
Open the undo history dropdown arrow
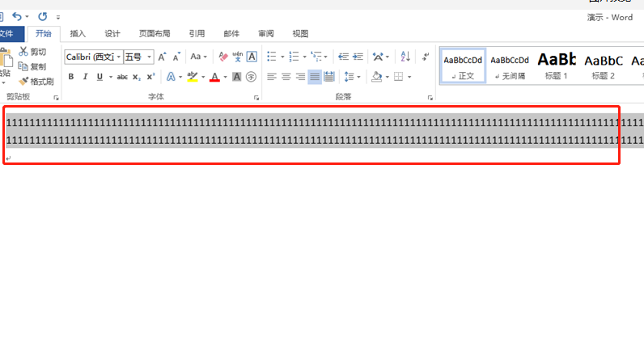pos(27,17)
